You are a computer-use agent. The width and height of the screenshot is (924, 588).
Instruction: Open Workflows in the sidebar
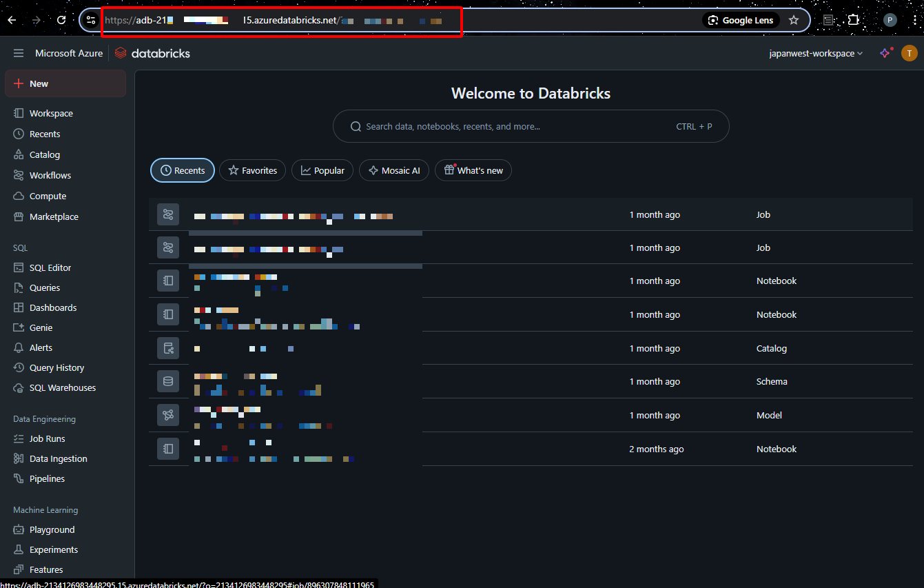tap(50, 175)
